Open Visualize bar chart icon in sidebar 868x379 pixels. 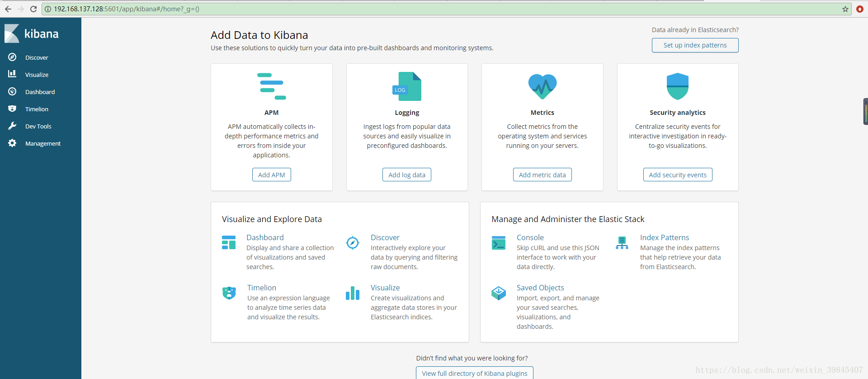click(x=12, y=74)
